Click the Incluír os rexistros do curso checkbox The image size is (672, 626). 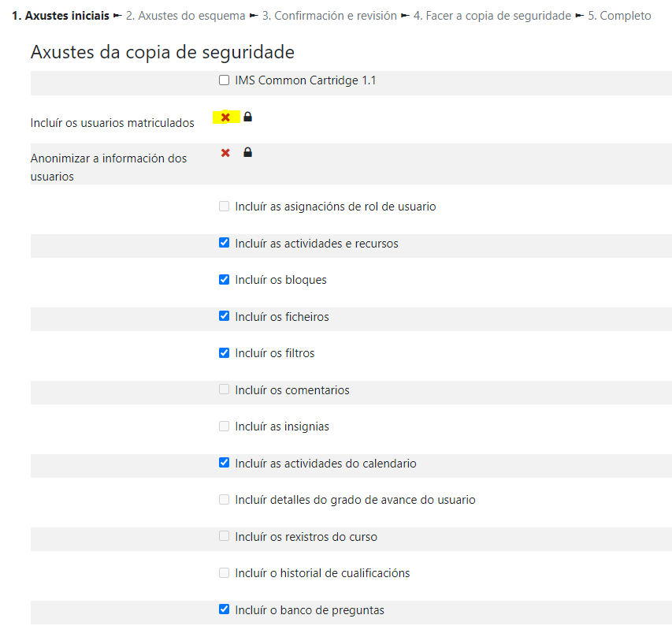pos(225,537)
